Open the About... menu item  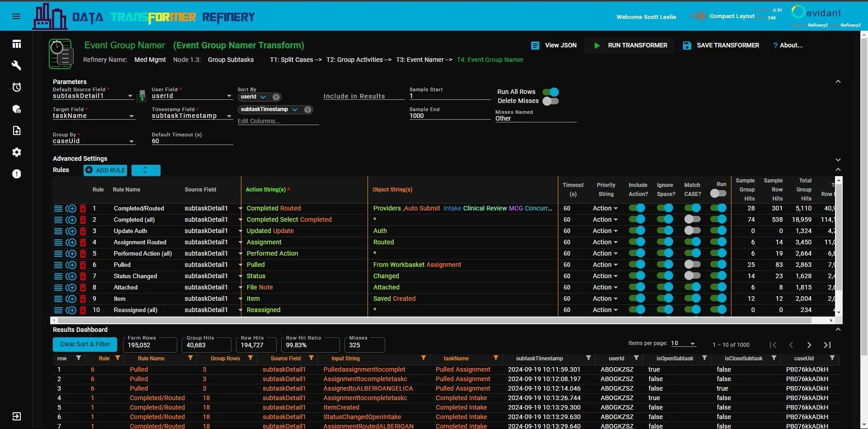(x=788, y=46)
